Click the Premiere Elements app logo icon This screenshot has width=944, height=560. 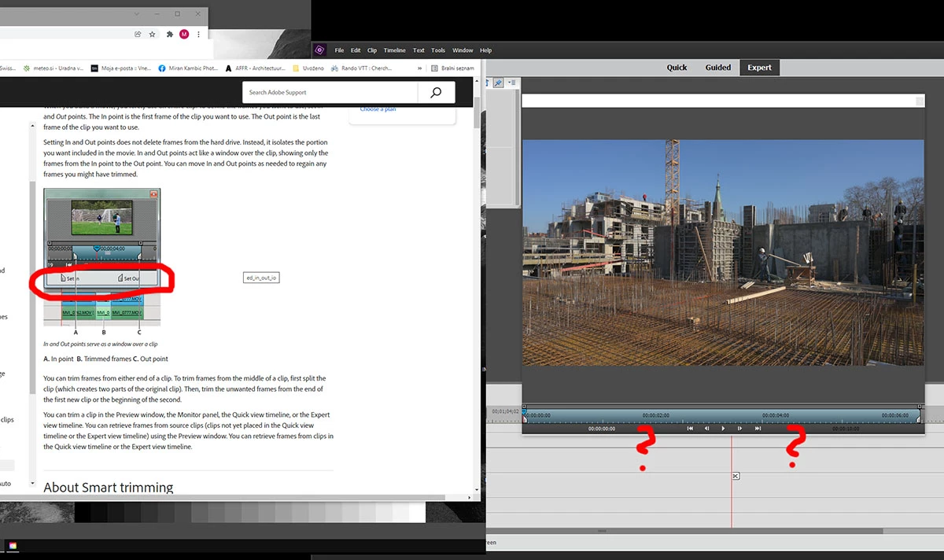[320, 50]
